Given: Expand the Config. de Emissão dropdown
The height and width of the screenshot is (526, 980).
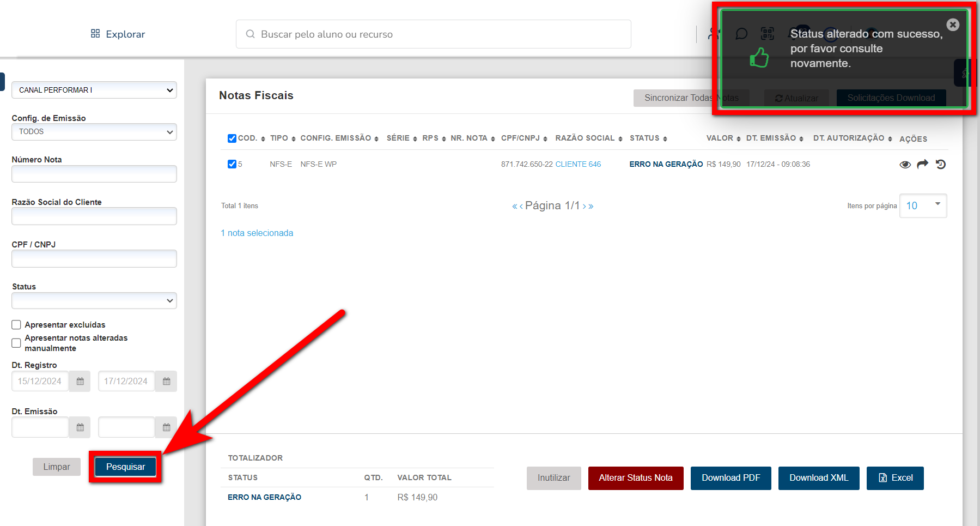Looking at the screenshot, I should [94, 132].
